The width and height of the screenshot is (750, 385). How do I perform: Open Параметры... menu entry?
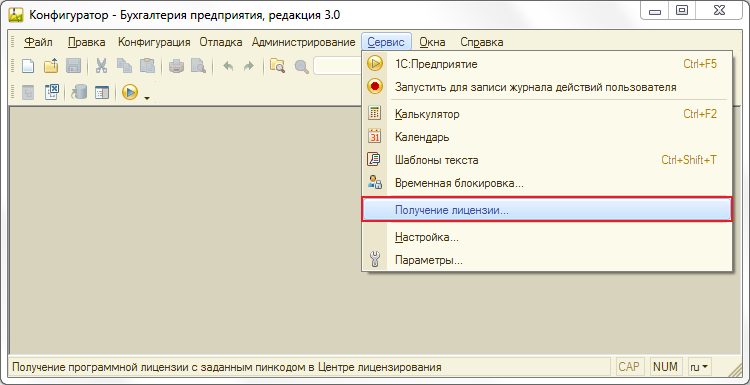pos(547,260)
